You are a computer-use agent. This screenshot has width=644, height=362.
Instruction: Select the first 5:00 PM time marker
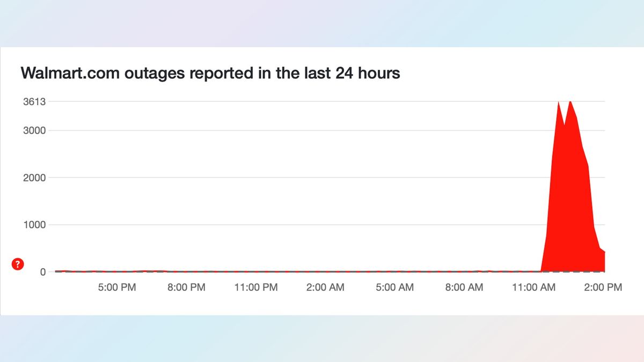(118, 287)
